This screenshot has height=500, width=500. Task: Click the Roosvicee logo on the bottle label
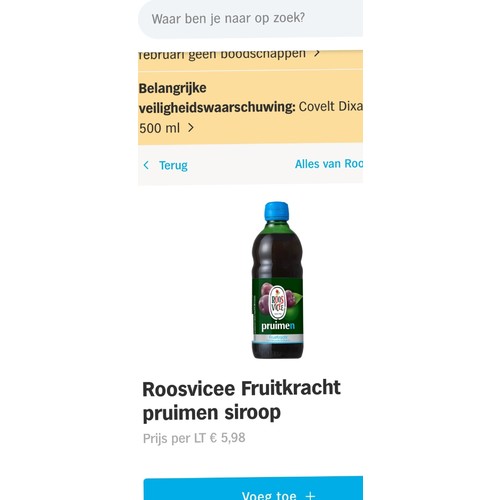277,303
